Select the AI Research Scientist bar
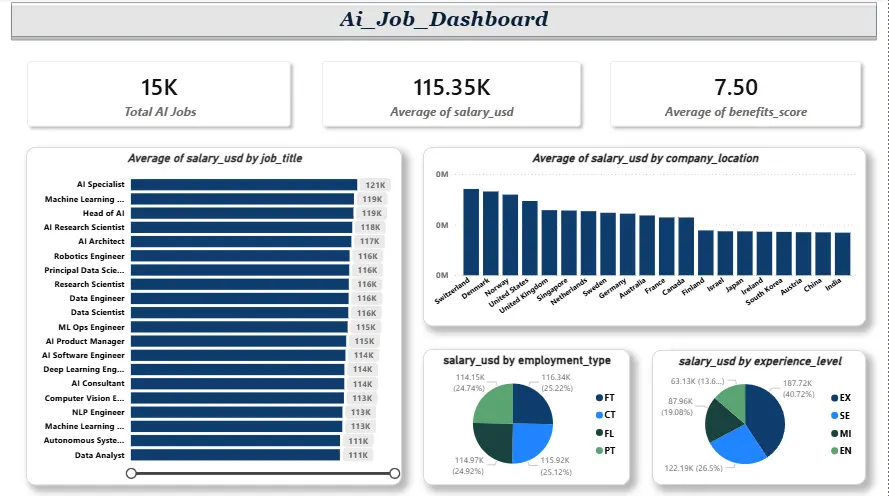 coord(242,227)
